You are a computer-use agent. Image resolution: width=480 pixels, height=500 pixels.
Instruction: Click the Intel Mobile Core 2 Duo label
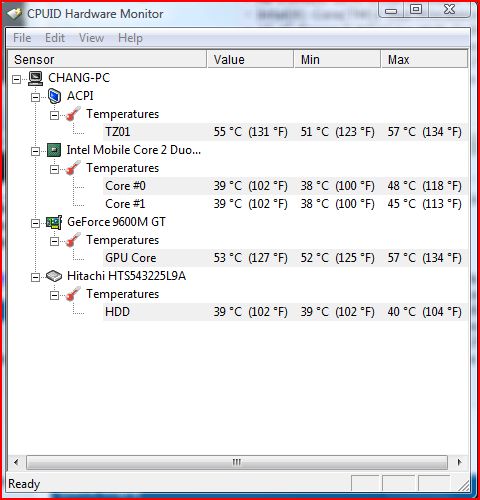tap(134, 150)
